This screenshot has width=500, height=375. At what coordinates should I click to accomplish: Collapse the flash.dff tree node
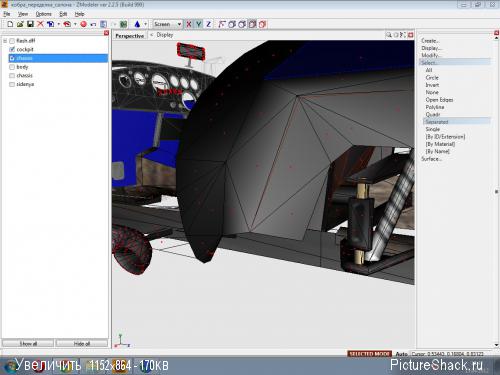click(5, 41)
